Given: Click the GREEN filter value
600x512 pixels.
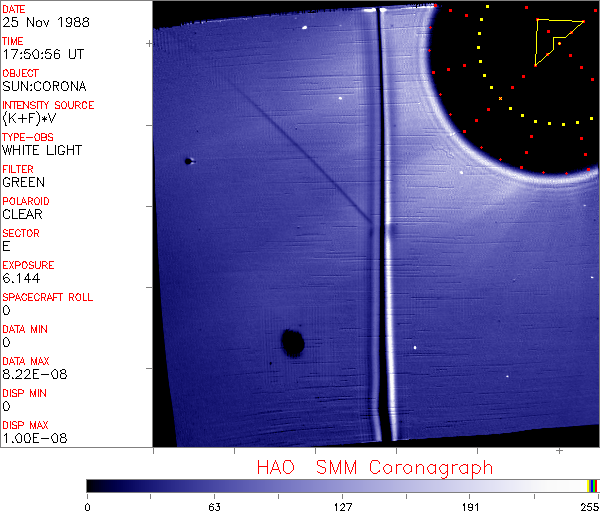Looking at the screenshot, I should coord(24,182).
